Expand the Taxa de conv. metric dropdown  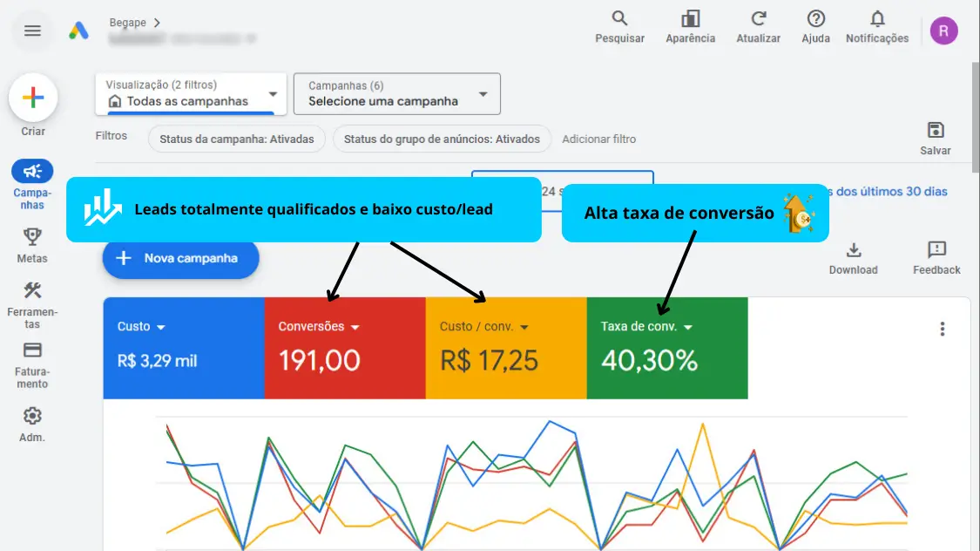coord(688,327)
